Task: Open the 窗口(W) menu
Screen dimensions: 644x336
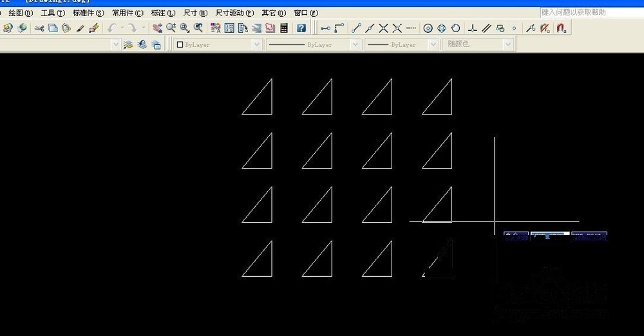Action: [x=306, y=13]
